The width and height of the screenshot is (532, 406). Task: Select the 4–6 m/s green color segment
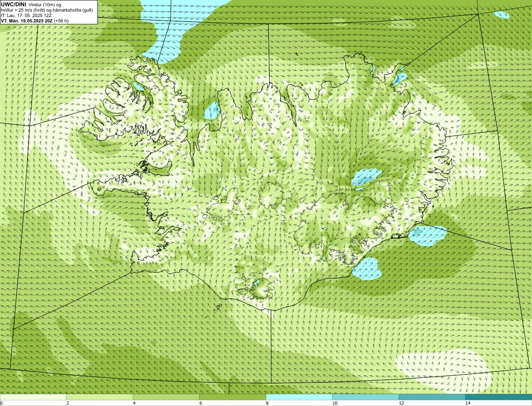(x=166, y=397)
